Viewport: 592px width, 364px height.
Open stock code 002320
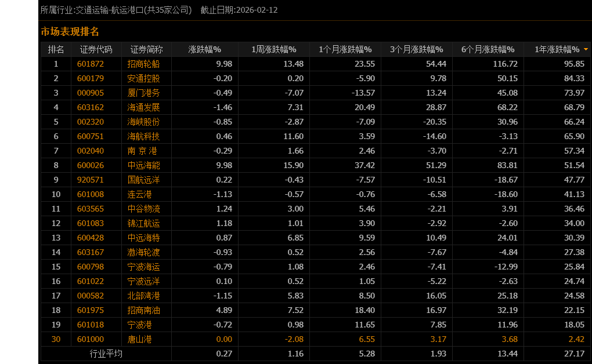point(90,122)
